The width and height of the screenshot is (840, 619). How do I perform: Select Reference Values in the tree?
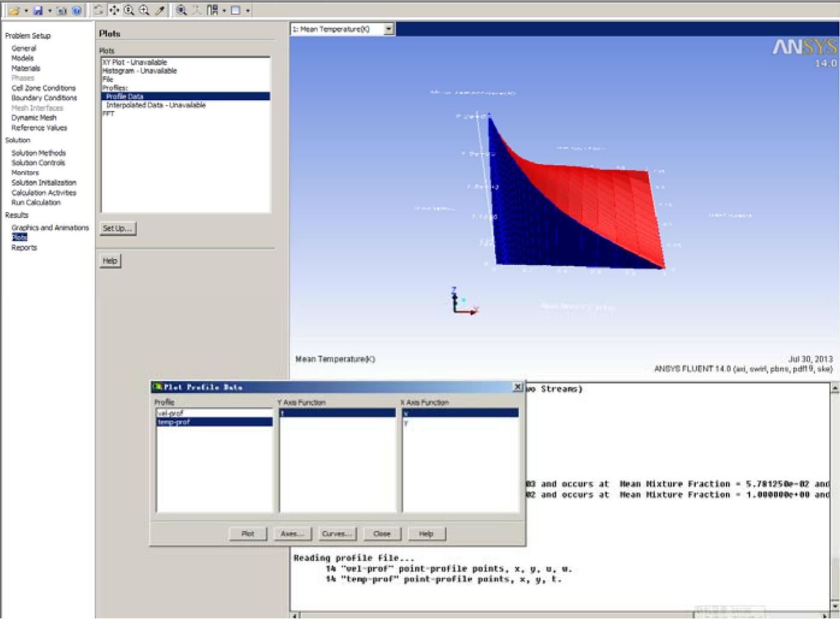click(39, 128)
